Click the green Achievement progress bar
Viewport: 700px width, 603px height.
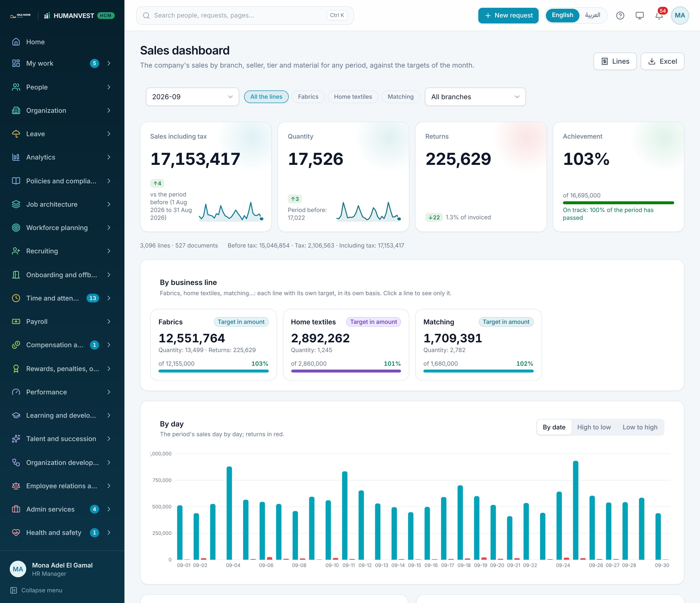[618, 203]
